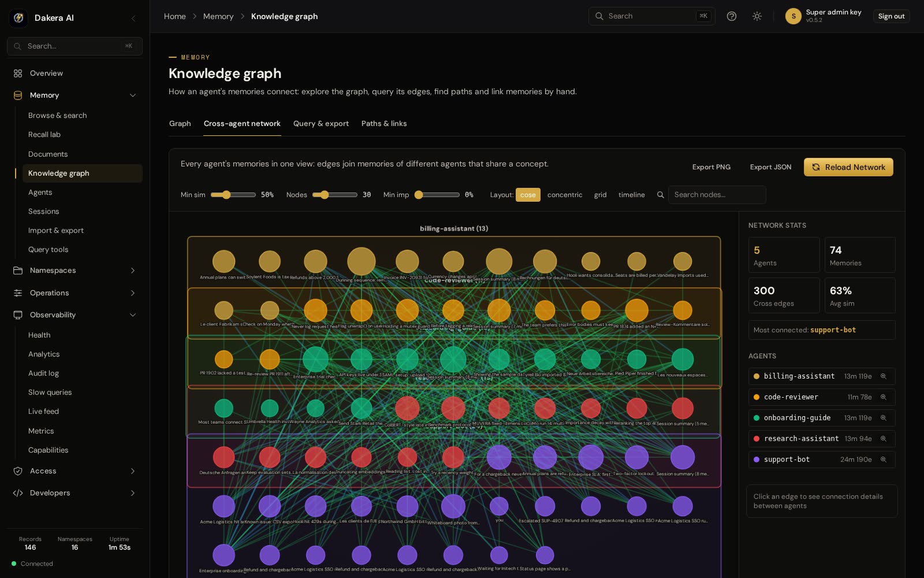Click the Memory database icon in sidebar

click(18, 95)
